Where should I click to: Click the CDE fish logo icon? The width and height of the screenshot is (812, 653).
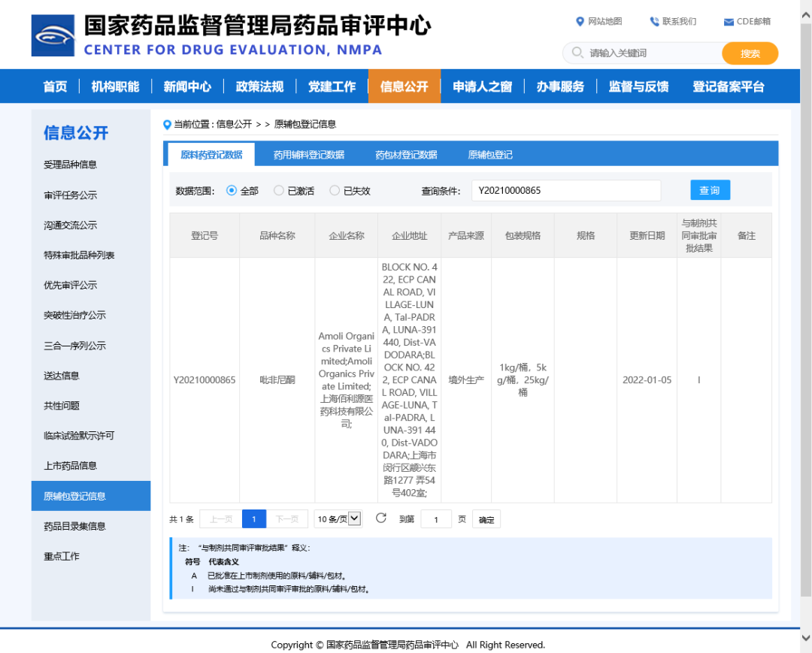tap(53, 35)
